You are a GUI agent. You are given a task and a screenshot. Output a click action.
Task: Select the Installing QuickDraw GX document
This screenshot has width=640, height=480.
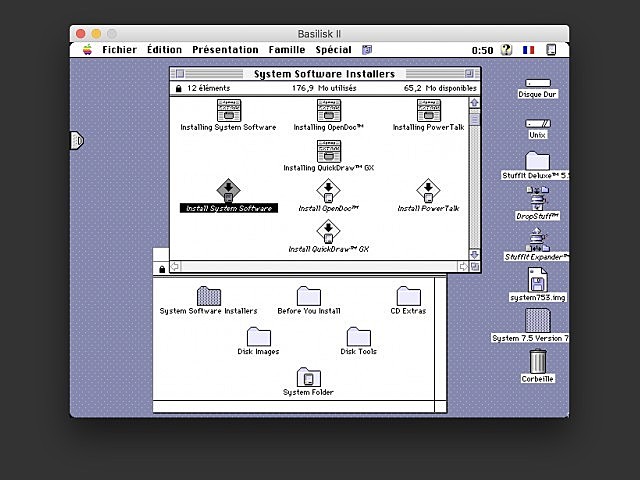coord(329,151)
